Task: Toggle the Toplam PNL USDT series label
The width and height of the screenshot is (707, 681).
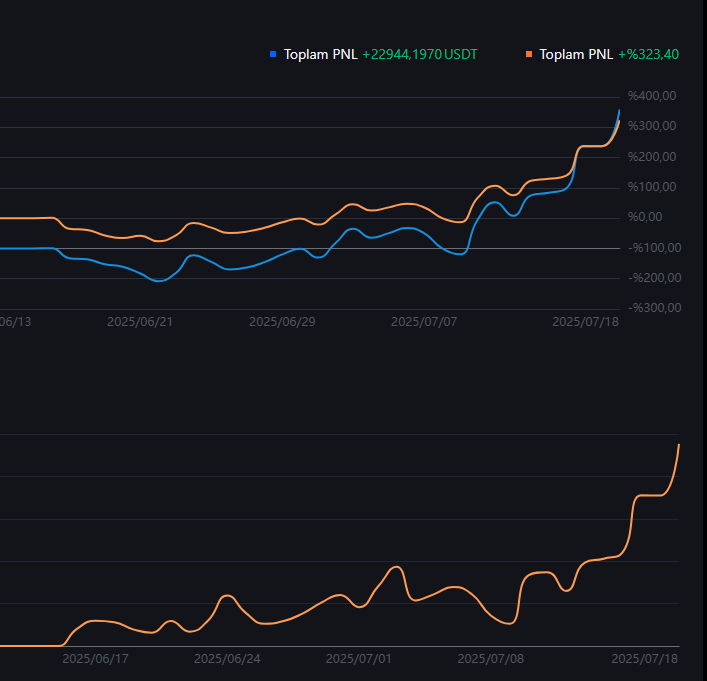Action: click(x=321, y=55)
